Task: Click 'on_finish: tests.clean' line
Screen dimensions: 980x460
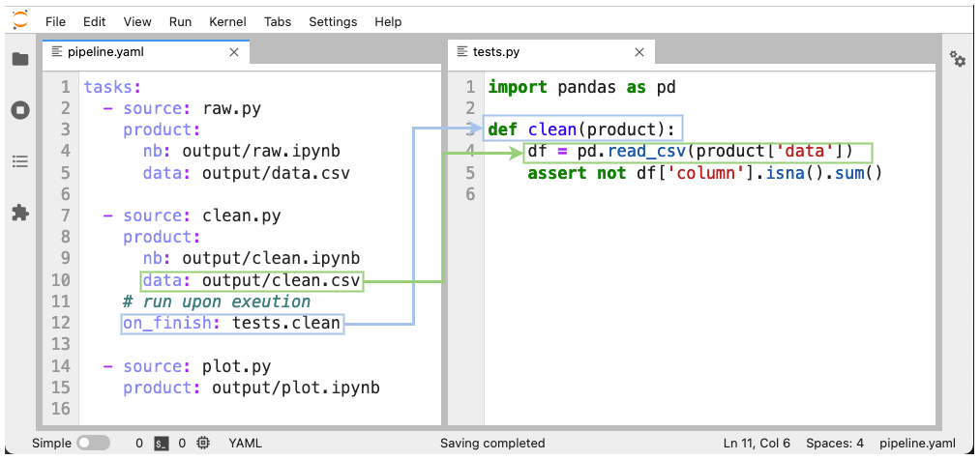Action: coord(232,324)
